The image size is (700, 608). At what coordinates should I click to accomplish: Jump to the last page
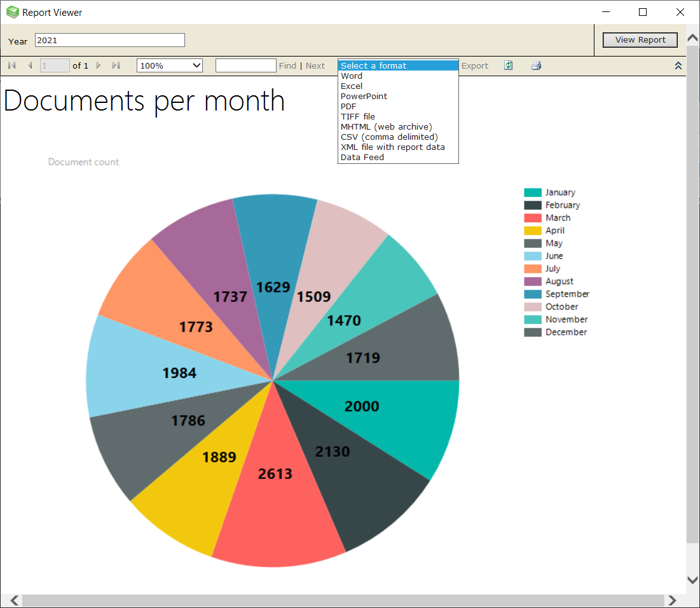pyautogui.click(x=116, y=65)
